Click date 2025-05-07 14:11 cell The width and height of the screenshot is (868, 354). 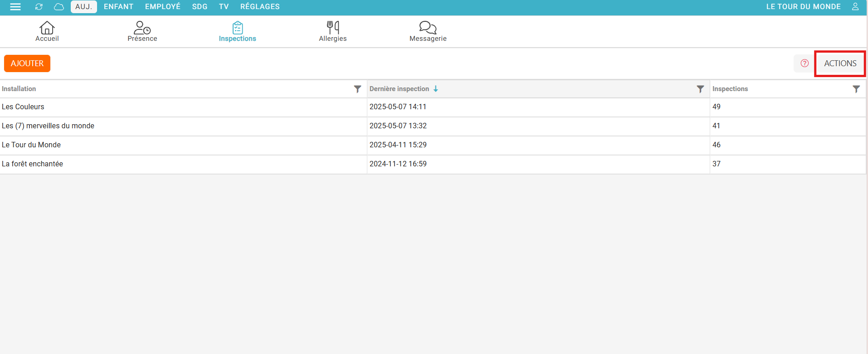(x=538, y=107)
